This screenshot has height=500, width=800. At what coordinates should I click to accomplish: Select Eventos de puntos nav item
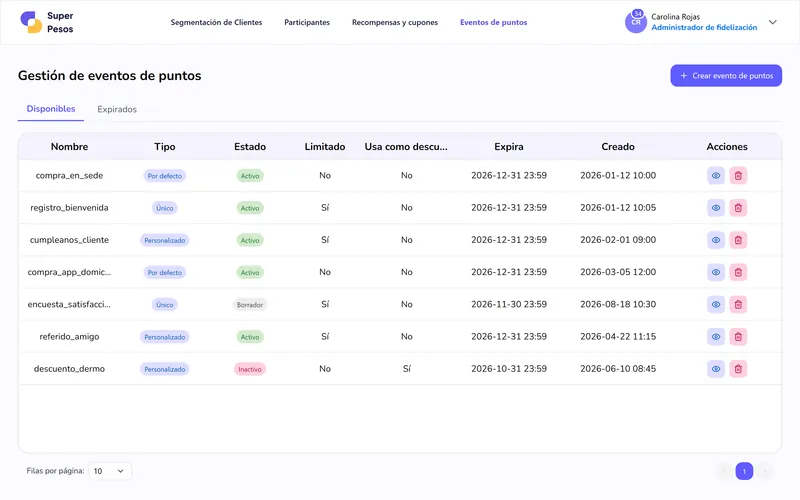(x=493, y=22)
